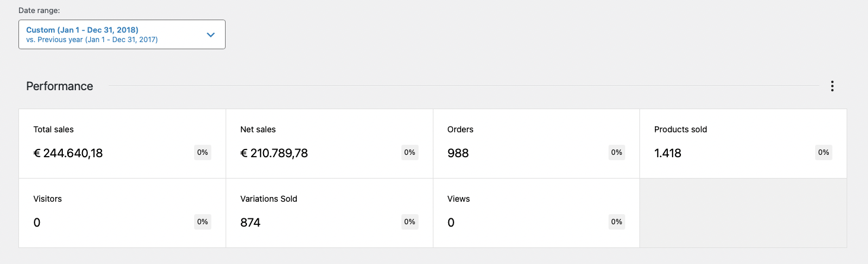
Task: View the Orders report card
Action: pos(536,144)
